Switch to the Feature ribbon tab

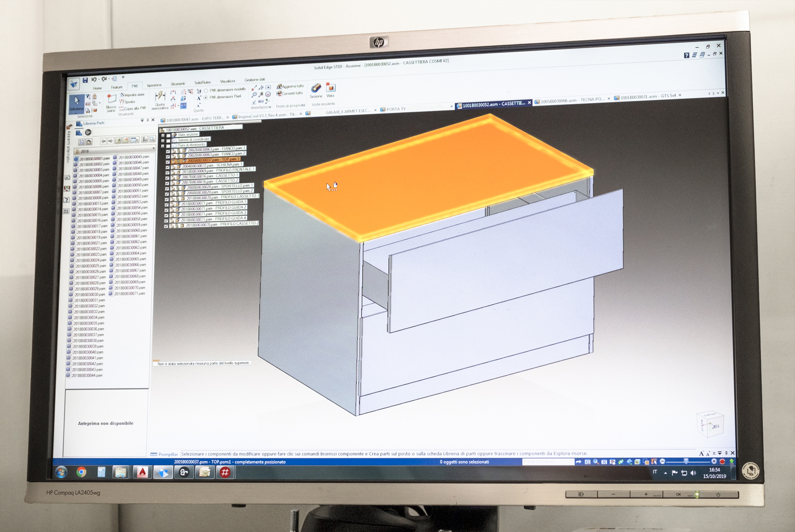(116, 87)
